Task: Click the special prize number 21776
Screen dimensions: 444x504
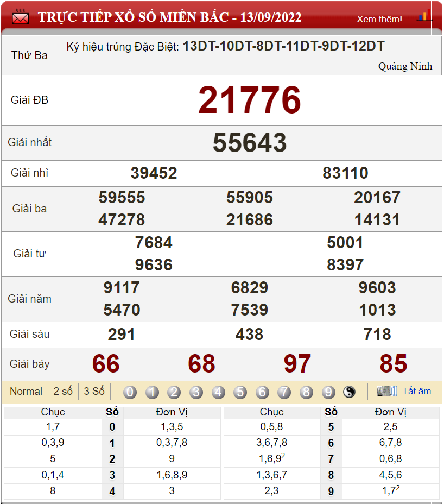Action: pyautogui.click(x=249, y=100)
